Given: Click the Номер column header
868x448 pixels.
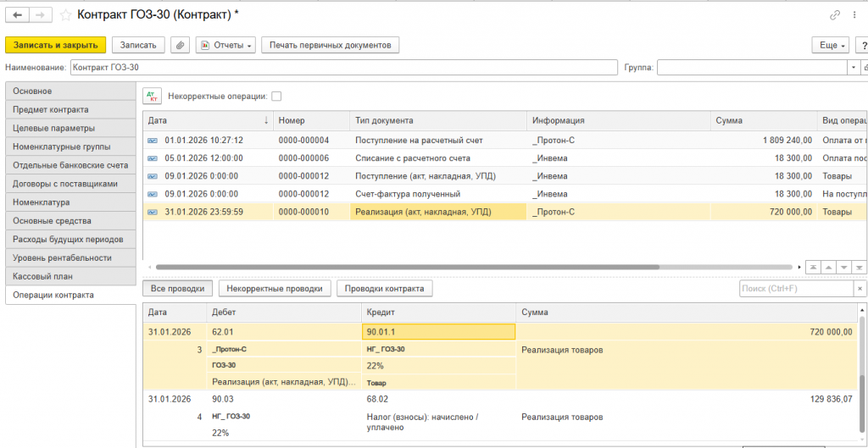Looking at the screenshot, I should tap(312, 120).
